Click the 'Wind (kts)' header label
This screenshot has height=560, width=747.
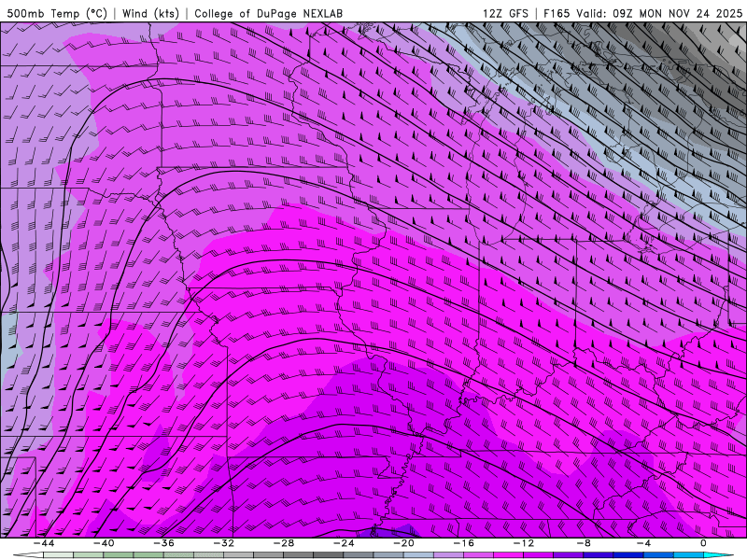pyautogui.click(x=150, y=13)
